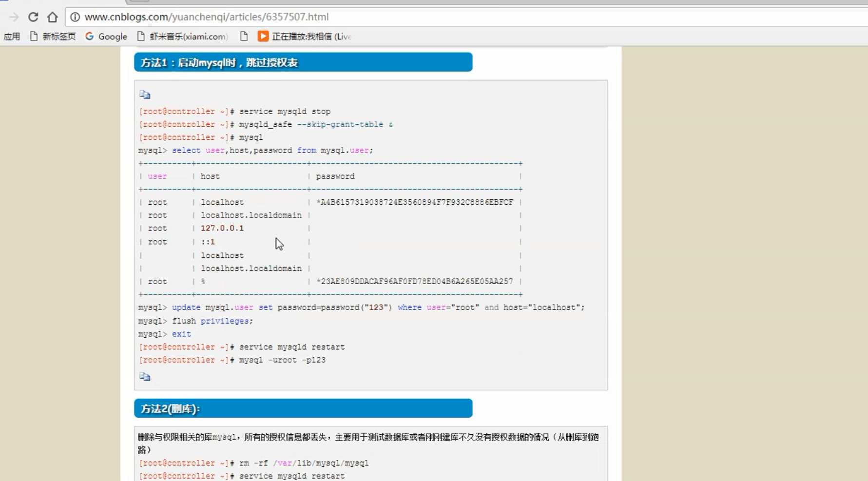Click the 'mysqld_safe --skip-grant-table &' line
The image size is (868, 481).
click(x=266, y=125)
